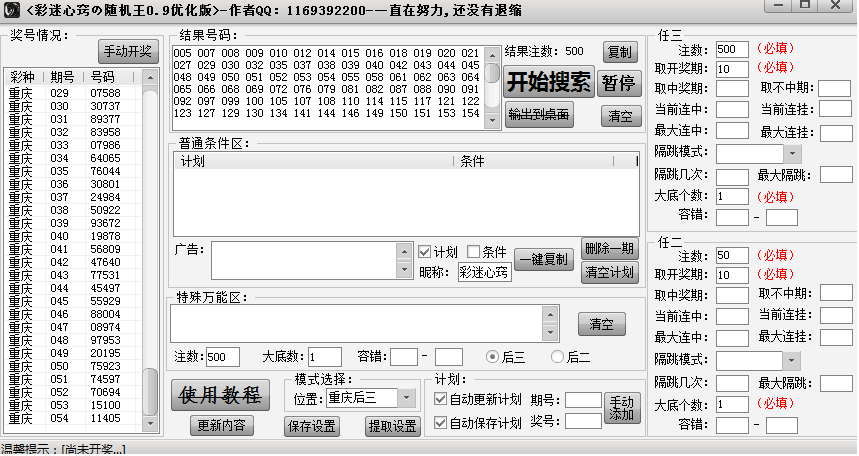
Task: Click scroll down arrow of 奖号 list
Action: point(150,424)
